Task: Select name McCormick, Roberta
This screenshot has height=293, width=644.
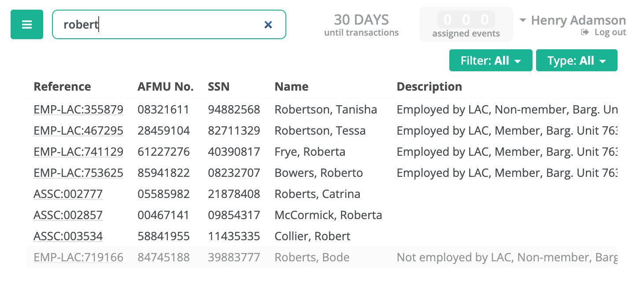Action: pyautogui.click(x=328, y=215)
